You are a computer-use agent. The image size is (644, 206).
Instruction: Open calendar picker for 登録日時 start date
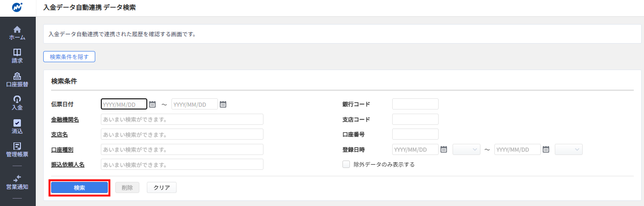(444, 149)
